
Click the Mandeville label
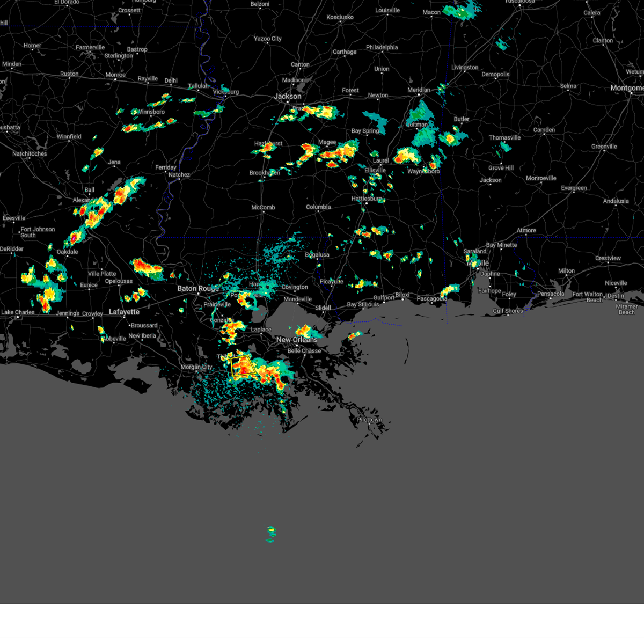pos(298,299)
